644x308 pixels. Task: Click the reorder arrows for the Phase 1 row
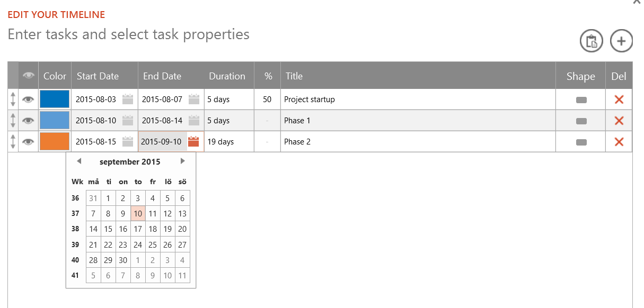(x=13, y=121)
